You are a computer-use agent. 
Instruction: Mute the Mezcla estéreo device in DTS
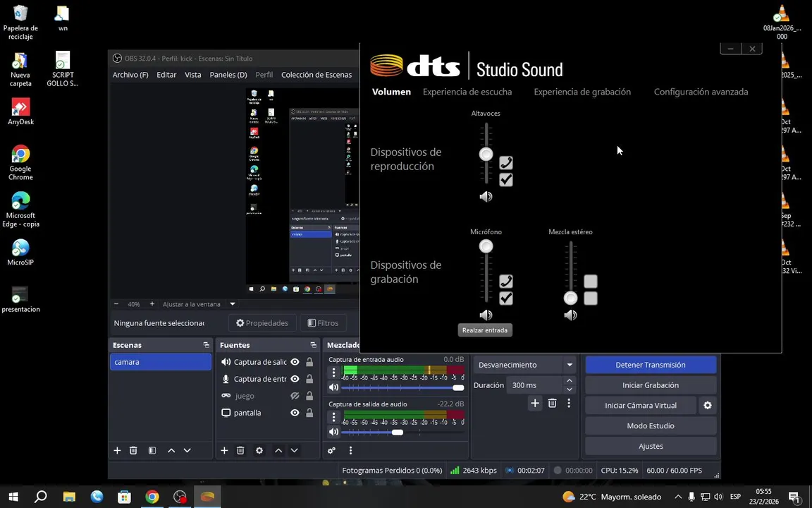pos(570,315)
